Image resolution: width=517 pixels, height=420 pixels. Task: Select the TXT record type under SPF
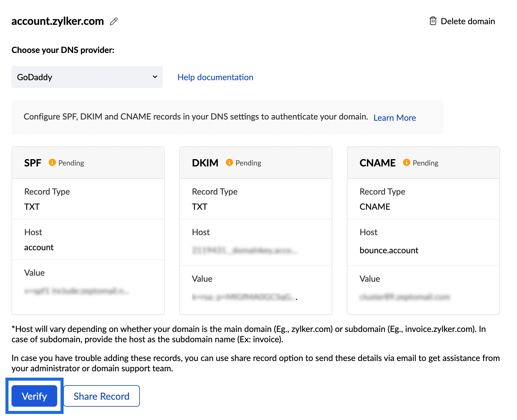[x=31, y=207]
